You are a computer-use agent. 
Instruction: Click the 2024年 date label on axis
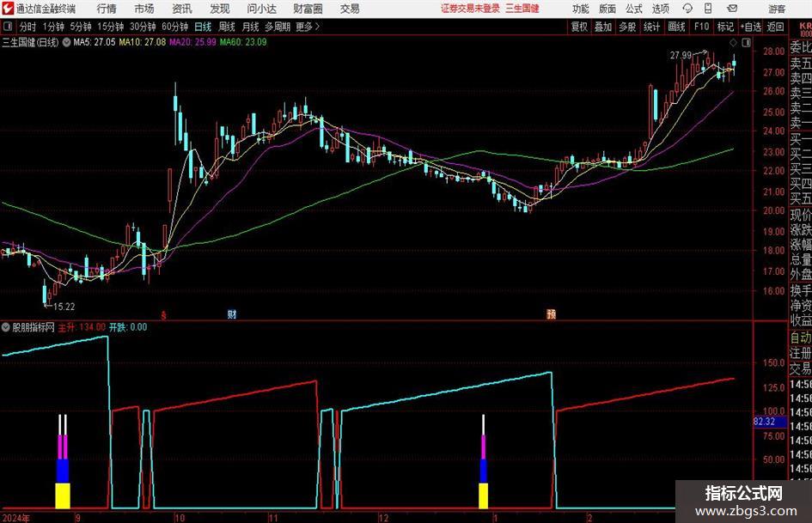coord(15,518)
